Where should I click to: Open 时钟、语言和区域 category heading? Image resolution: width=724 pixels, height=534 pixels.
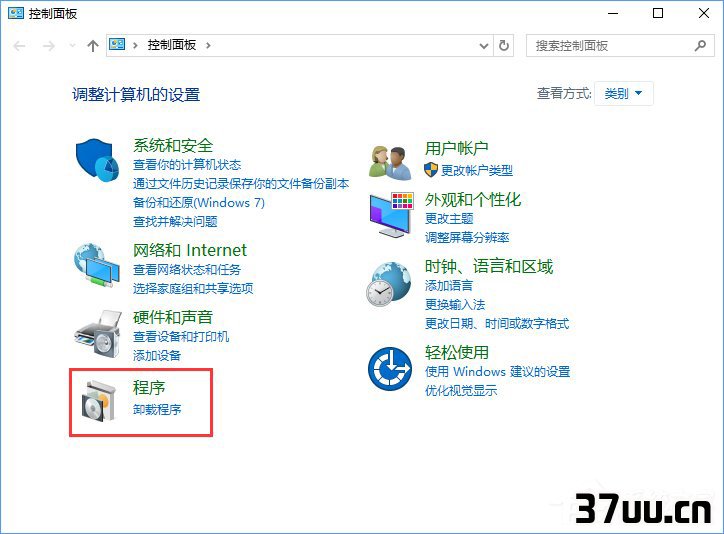click(x=489, y=266)
